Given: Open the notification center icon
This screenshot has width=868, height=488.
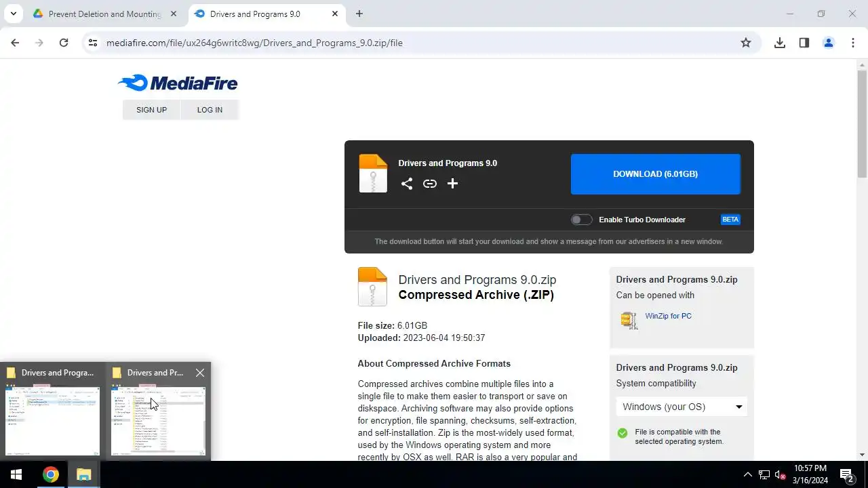Looking at the screenshot, I should click(x=846, y=474).
